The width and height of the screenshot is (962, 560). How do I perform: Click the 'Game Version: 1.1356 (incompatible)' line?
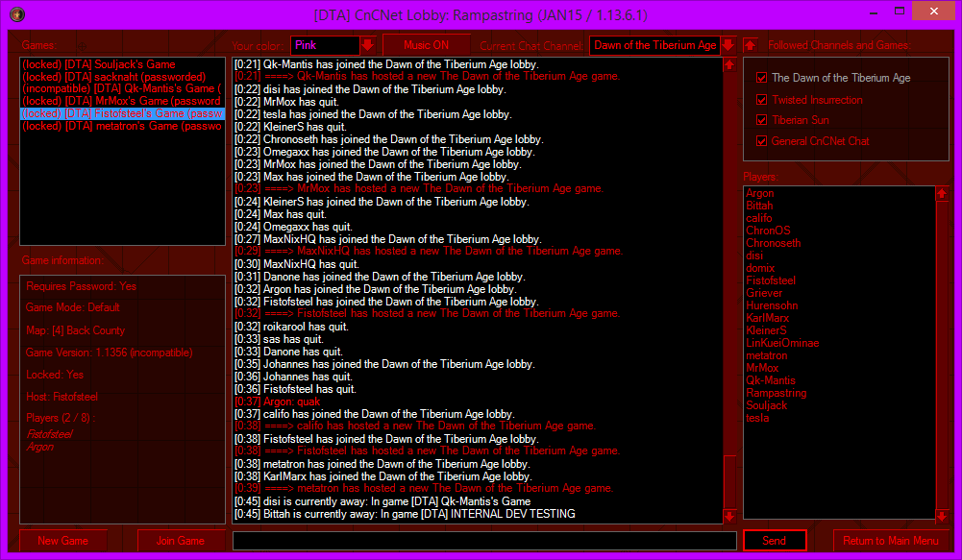pos(110,353)
